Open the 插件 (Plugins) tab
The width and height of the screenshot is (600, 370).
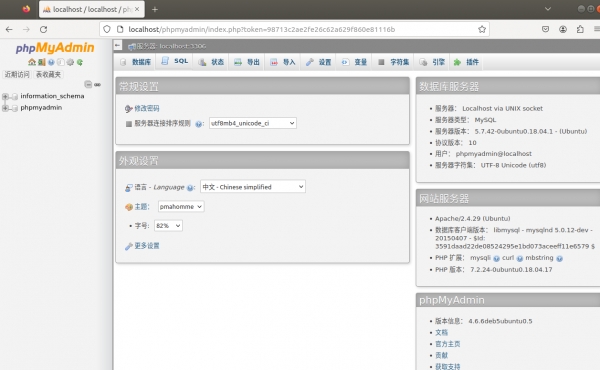point(466,62)
